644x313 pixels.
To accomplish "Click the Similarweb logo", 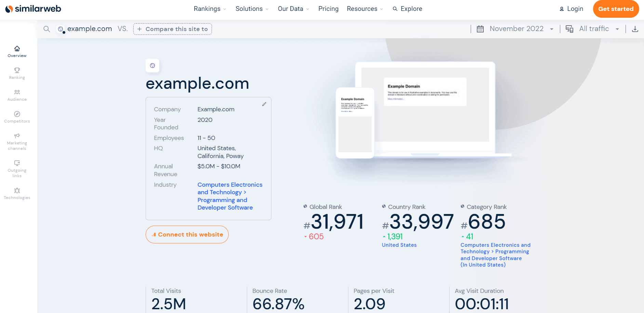I will coord(33,9).
